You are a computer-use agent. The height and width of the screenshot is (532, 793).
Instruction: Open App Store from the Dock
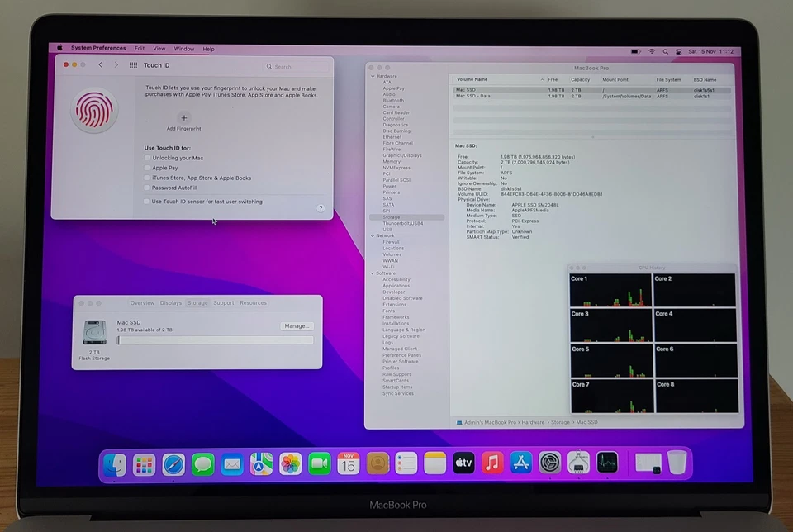(519, 463)
